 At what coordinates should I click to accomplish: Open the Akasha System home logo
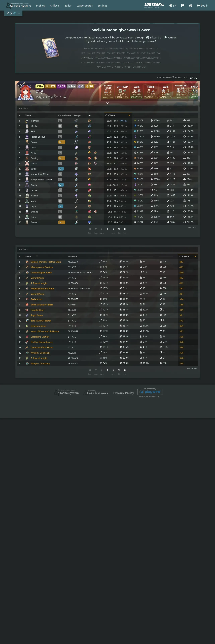click(x=19, y=5)
